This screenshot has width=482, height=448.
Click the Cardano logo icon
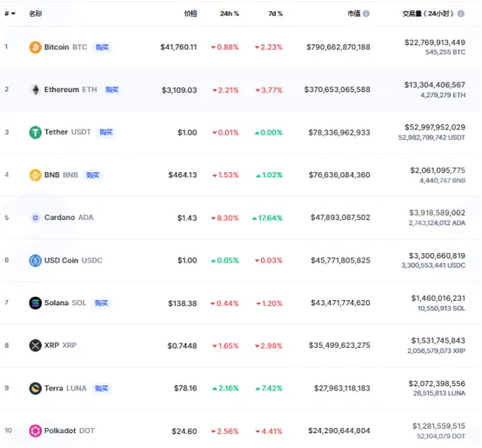click(x=36, y=217)
